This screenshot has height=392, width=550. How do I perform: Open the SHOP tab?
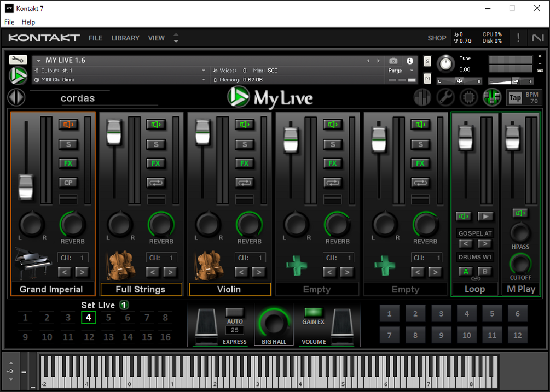(x=437, y=38)
